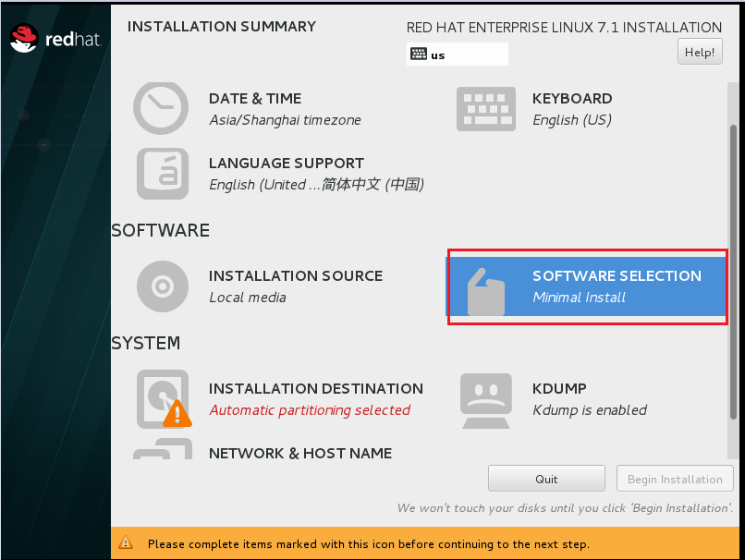Click Kdump is enabled status text

click(x=590, y=410)
